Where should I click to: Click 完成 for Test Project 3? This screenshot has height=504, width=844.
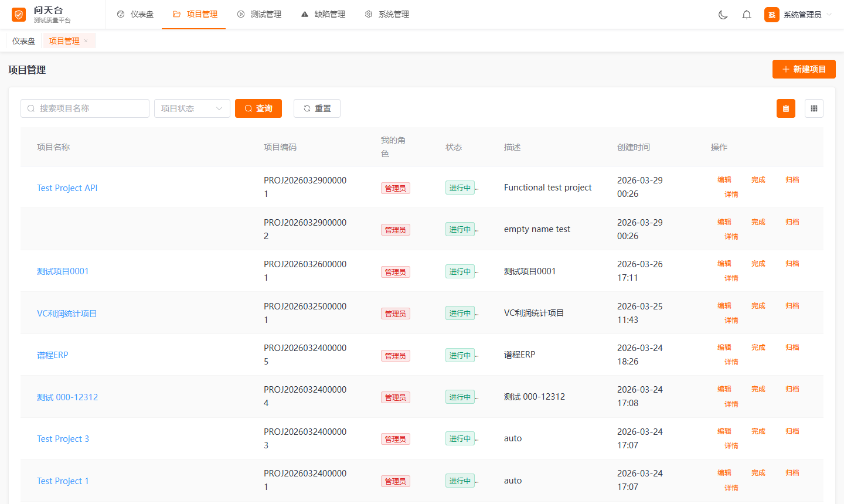tap(758, 431)
